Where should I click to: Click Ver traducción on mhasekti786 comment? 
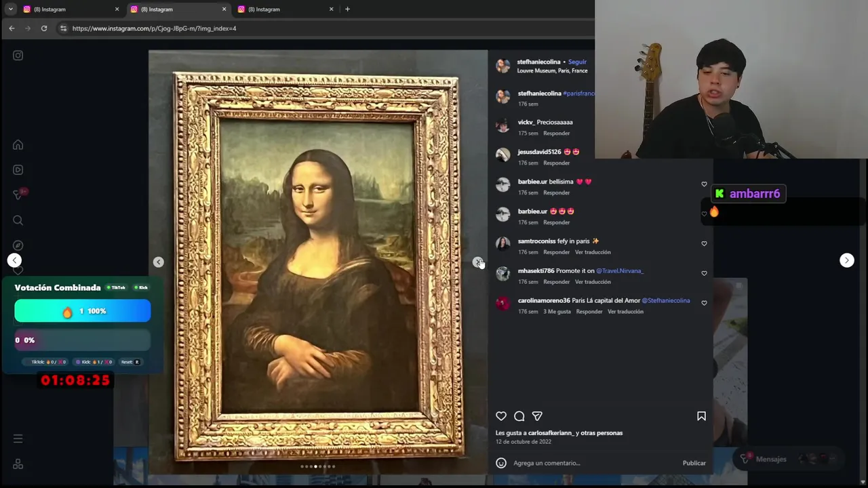tap(593, 282)
